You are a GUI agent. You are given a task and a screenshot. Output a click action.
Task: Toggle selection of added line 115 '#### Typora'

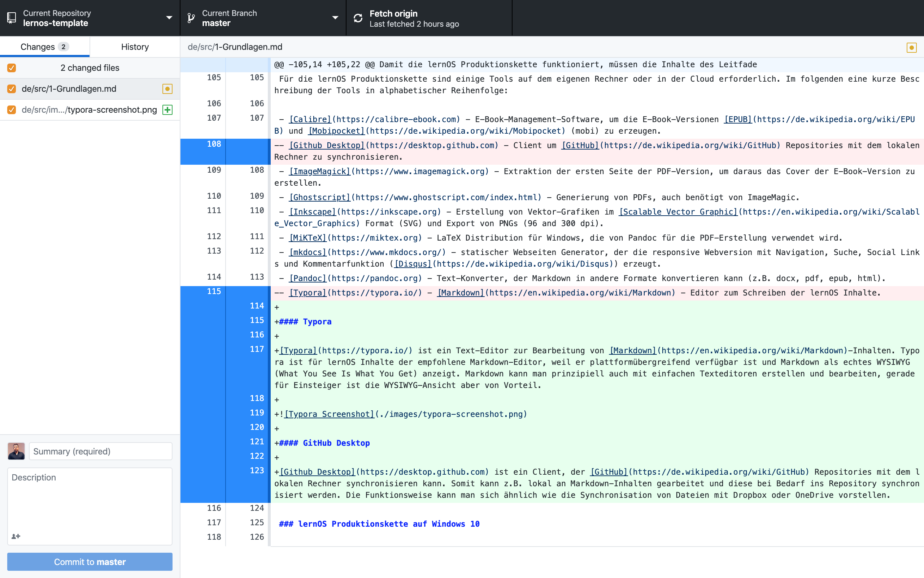(x=225, y=322)
